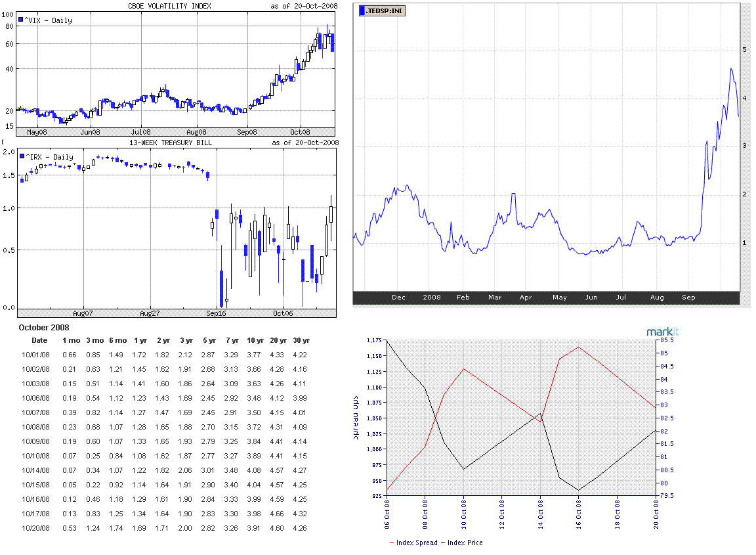Image resolution: width=756 pixels, height=555 pixels.
Task: Click the Sep08 label on VIX axis
Action: point(247,131)
